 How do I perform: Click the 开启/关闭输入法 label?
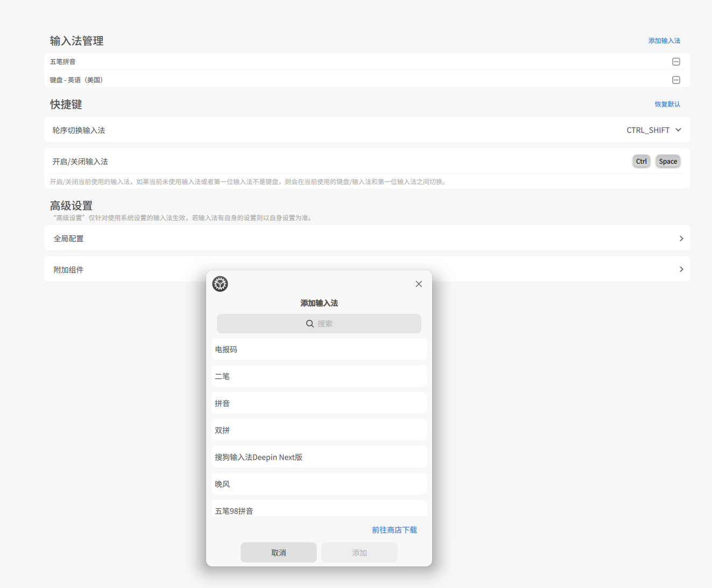point(80,162)
